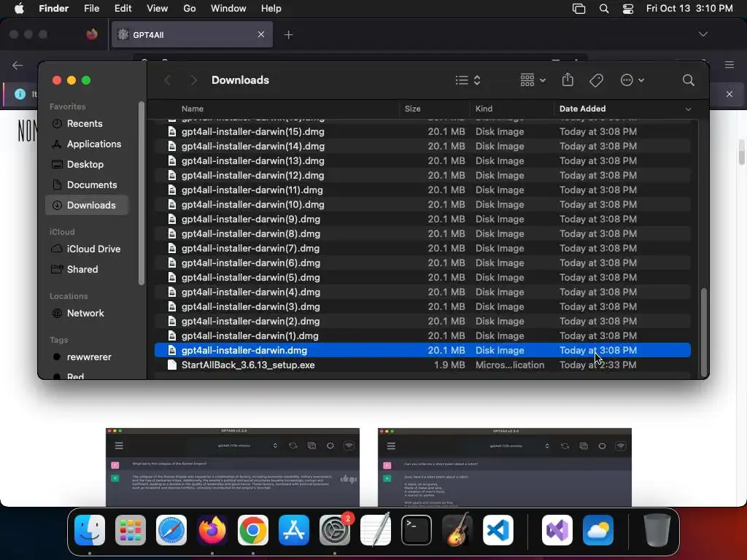Open the Help menu
Screen dimensions: 747x560
(271, 9)
